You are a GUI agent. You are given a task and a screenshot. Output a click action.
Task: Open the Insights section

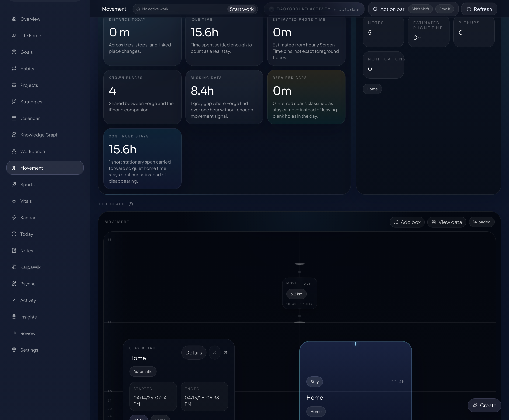(x=28, y=317)
